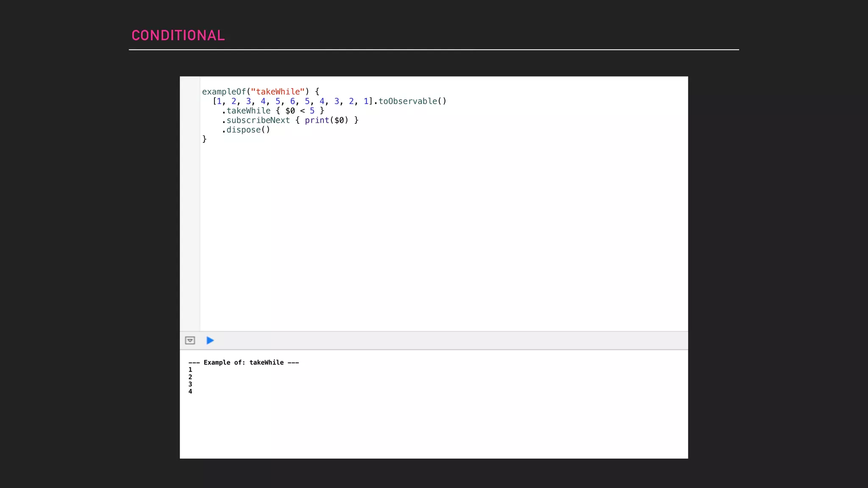Click the final closing brace line
868x488 pixels.
pyautogui.click(x=204, y=139)
